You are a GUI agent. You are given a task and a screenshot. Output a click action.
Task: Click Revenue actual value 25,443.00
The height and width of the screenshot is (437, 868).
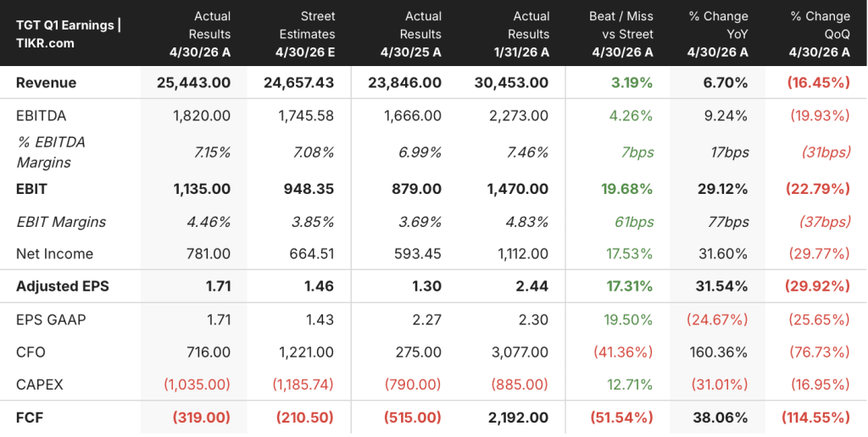pyautogui.click(x=194, y=83)
